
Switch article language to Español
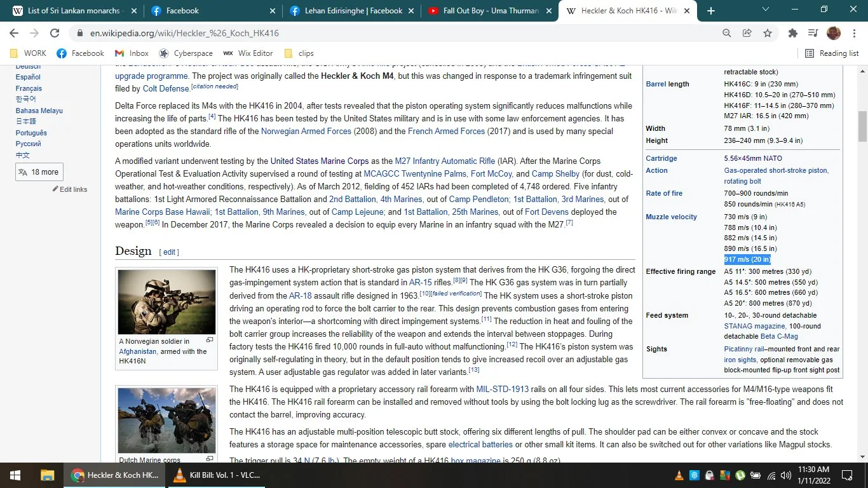[28, 78]
